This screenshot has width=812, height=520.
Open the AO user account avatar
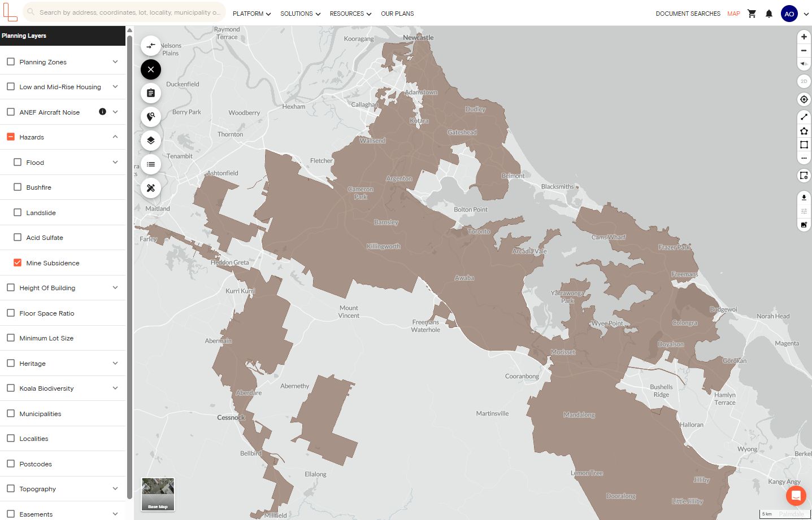(789, 14)
